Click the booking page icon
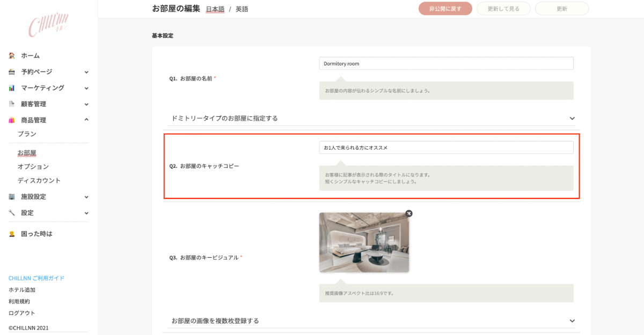The width and height of the screenshot is (644, 335). tap(12, 72)
